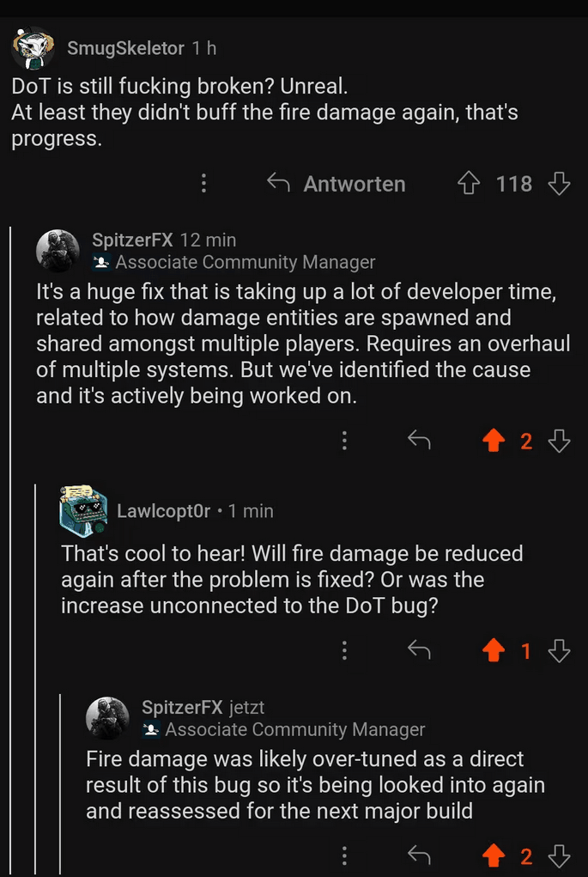Reply to Lawlcopt0r's comment via arrow icon

[x=418, y=651]
